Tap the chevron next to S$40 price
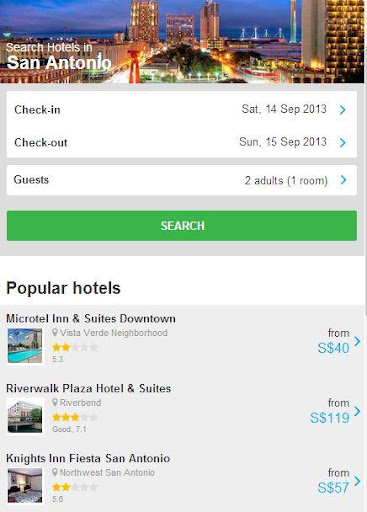Image resolution: width=367 pixels, height=512 pixels. [357, 341]
